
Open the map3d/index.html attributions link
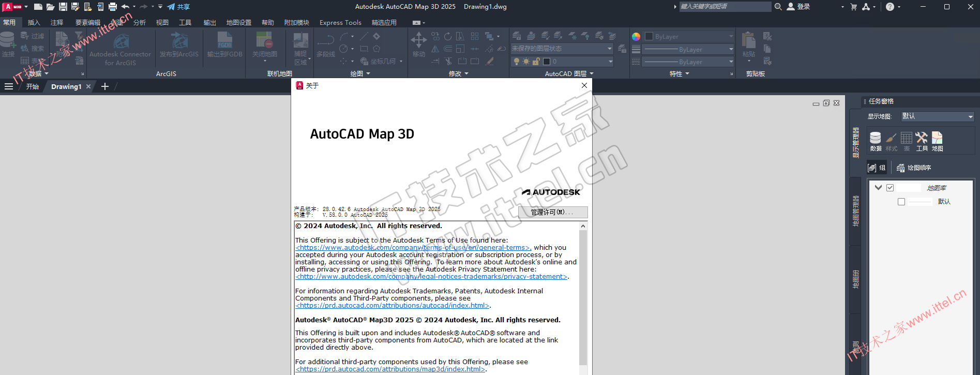coord(390,369)
